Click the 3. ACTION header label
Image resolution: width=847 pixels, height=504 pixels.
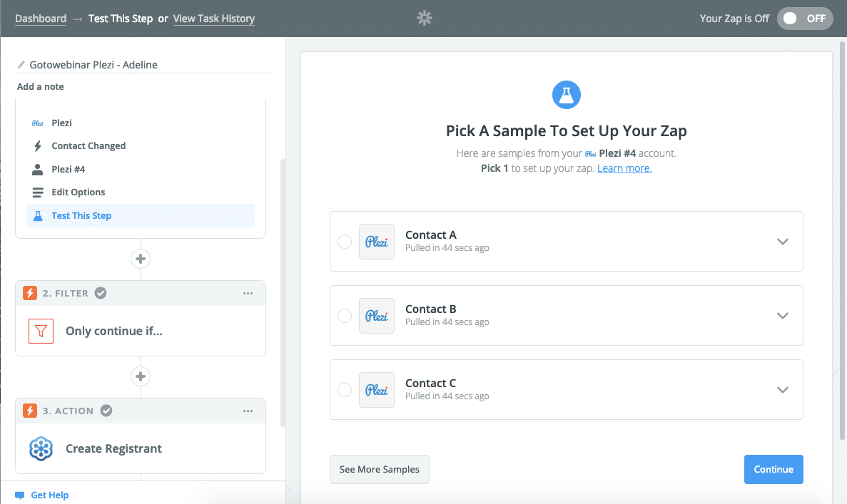click(x=68, y=411)
